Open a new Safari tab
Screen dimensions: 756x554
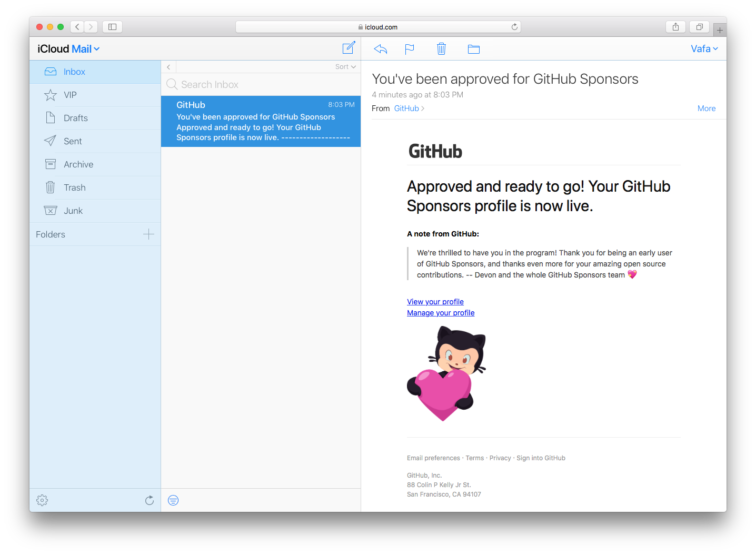(720, 30)
